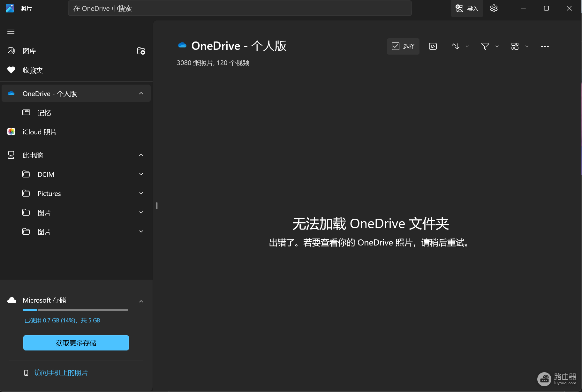582x392 pixels.
Task: Click the 已使用 0.7 GB storage text
Action: coord(62,320)
